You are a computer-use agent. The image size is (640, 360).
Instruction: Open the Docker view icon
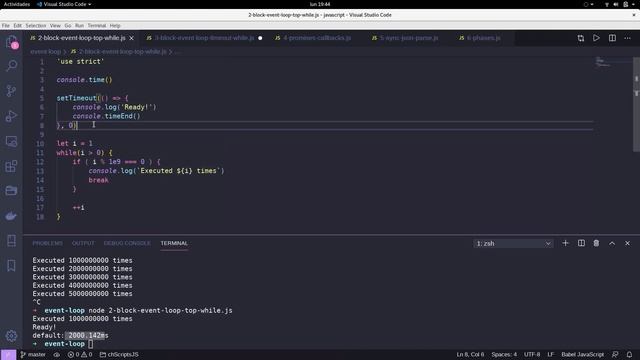click(x=11, y=216)
